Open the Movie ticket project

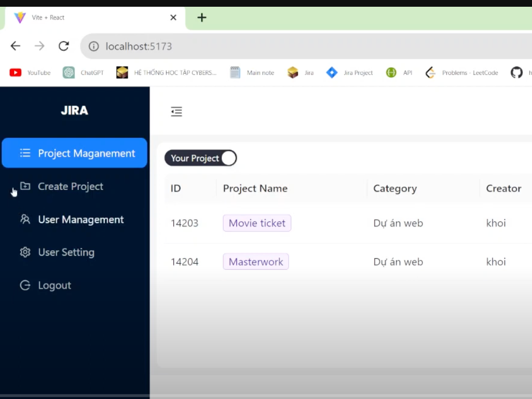(x=257, y=223)
